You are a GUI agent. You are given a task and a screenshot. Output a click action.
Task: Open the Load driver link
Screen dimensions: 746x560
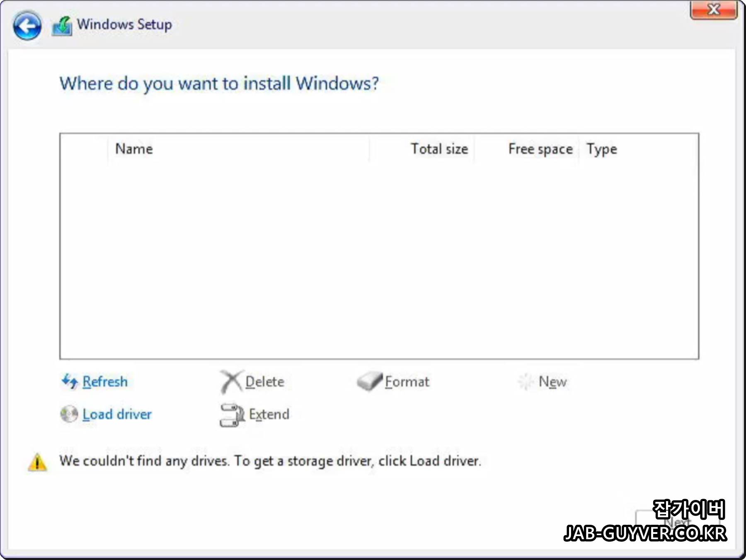117,414
